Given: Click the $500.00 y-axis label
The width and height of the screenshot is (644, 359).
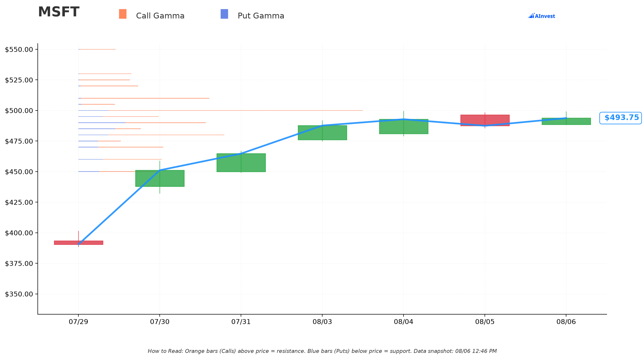Looking at the screenshot, I should pos(19,110).
